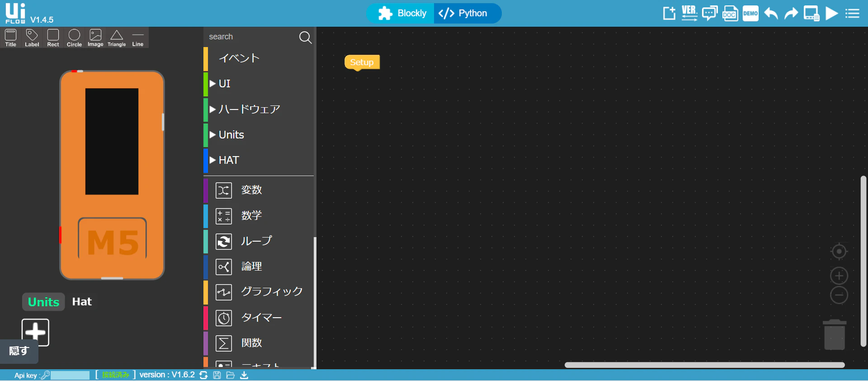Open the グラフィック graphics category
This screenshot has height=381, width=868.
[259, 292]
